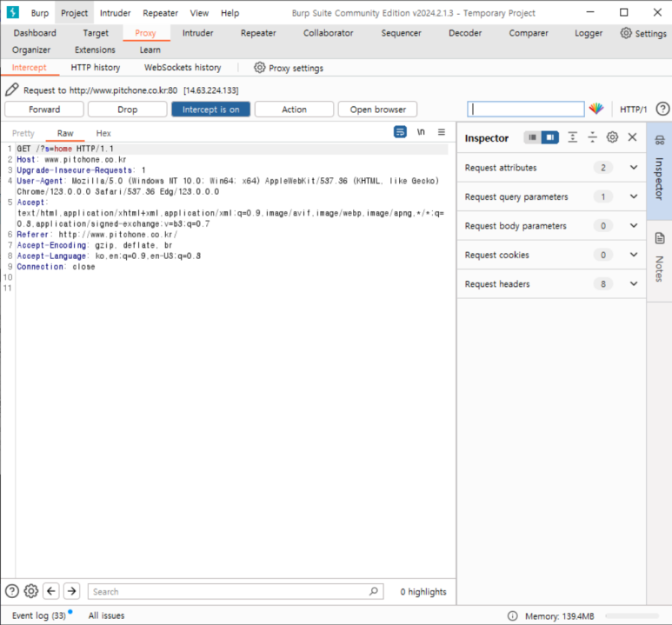Open Inspector settings gear

click(612, 137)
